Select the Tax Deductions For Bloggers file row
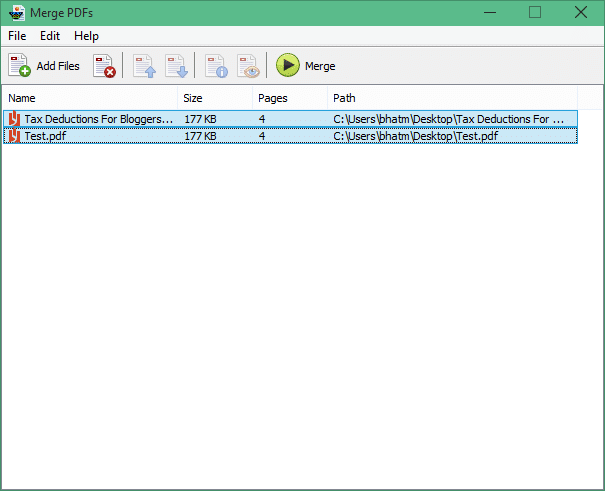Screen dimensions: 605x491 pyautogui.click(x=98, y=119)
